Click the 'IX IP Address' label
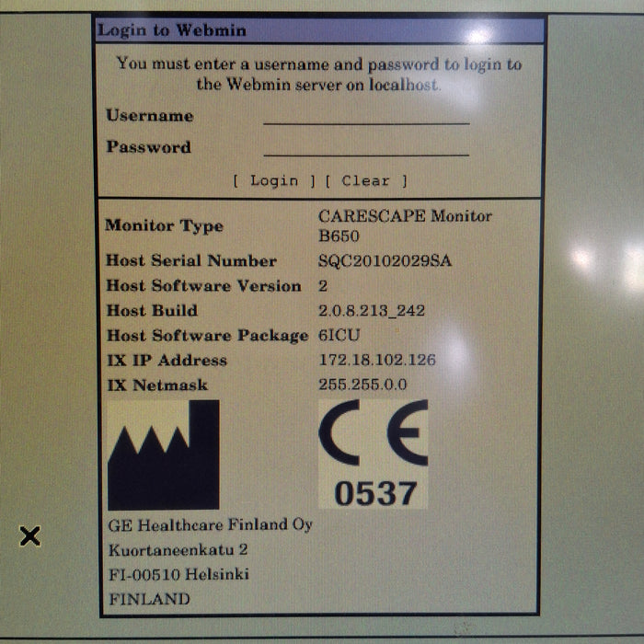The height and width of the screenshot is (644, 644). [167, 361]
